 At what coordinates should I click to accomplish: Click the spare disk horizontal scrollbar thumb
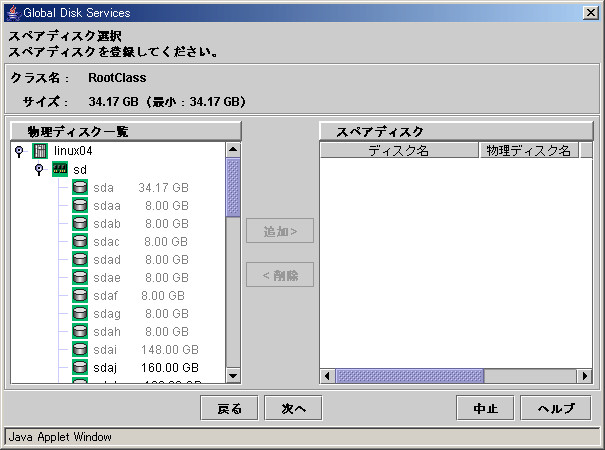point(410,376)
